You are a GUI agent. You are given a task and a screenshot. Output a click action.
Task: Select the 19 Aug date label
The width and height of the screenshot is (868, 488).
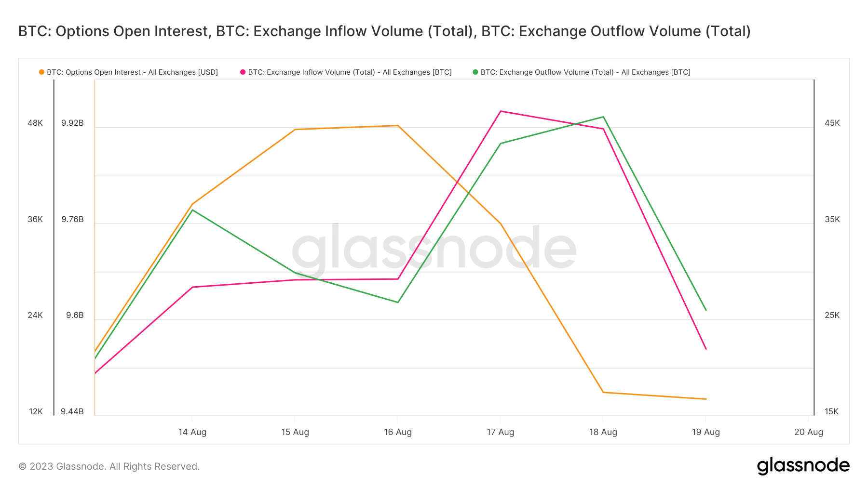click(x=706, y=432)
